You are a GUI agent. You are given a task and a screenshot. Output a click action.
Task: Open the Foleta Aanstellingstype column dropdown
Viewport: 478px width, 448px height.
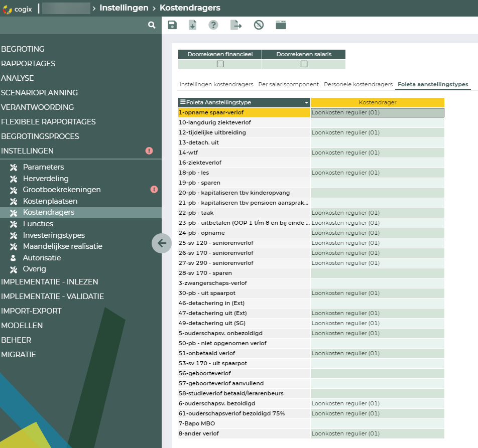tap(306, 102)
